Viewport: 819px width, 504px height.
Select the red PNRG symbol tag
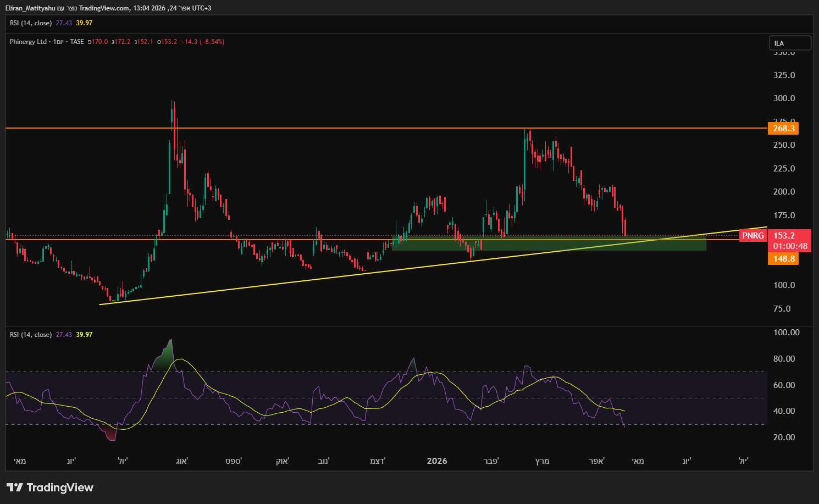752,236
